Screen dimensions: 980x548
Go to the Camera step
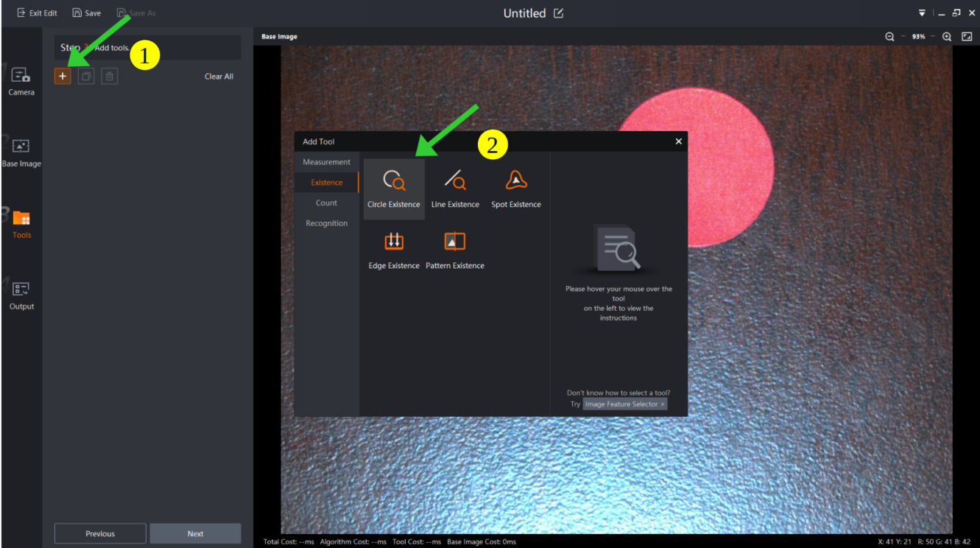point(21,81)
